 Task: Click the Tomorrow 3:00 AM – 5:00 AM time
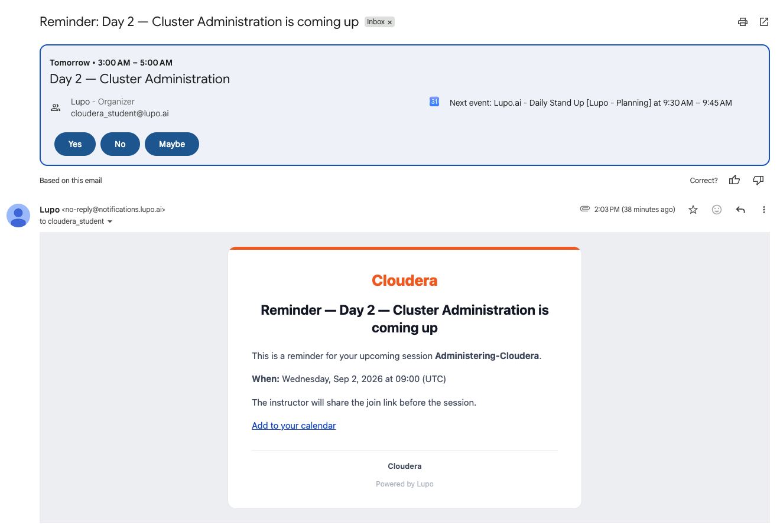pos(111,63)
